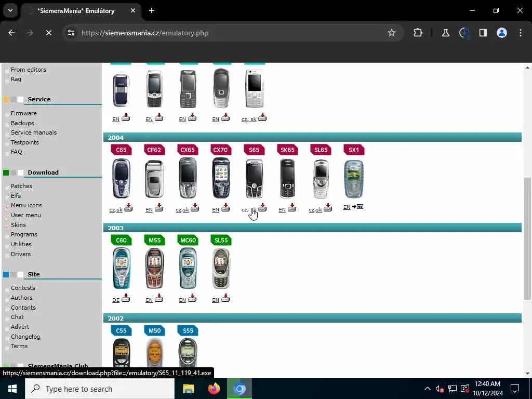Close the SiemensMania Emulátory tab
The height and width of the screenshot is (399, 532).
pos(133,10)
